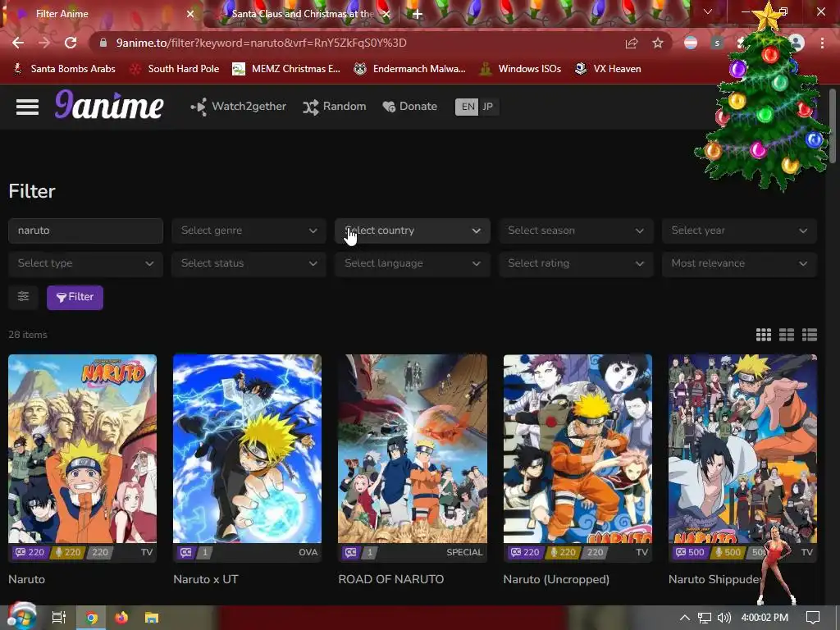The height and width of the screenshot is (630, 840).
Task: Reload the current page
Action: tap(71, 43)
